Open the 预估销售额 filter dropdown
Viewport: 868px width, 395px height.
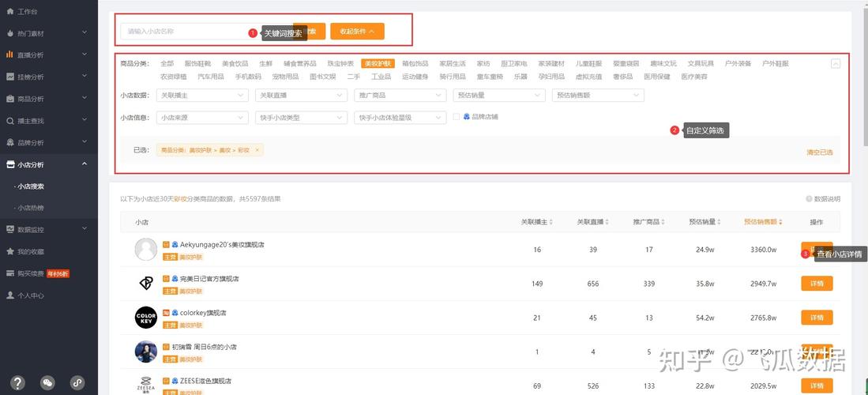tap(598, 96)
